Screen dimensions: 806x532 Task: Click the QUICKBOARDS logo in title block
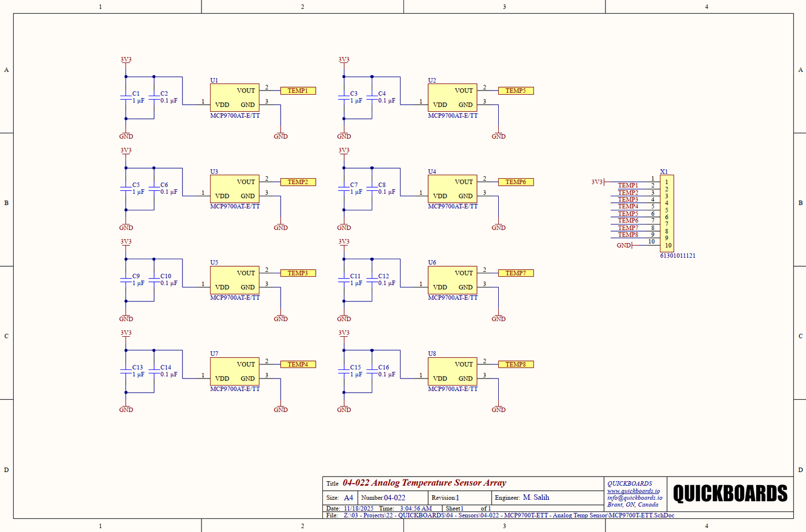[x=730, y=494]
